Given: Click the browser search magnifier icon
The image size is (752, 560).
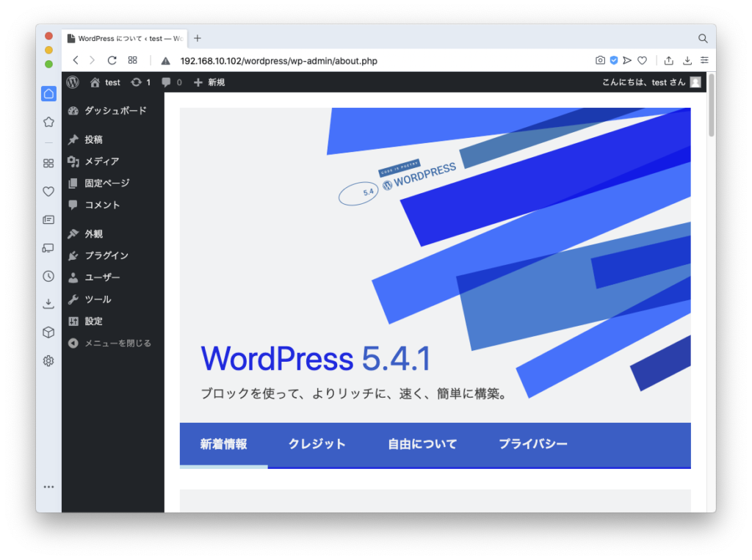Looking at the screenshot, I should pos(703,38).
